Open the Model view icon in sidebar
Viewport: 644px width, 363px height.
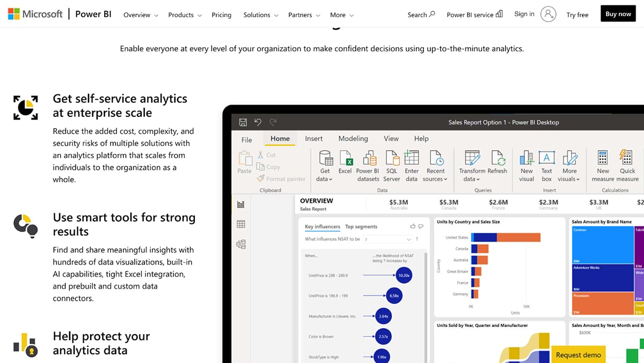(x=241, y=245)
